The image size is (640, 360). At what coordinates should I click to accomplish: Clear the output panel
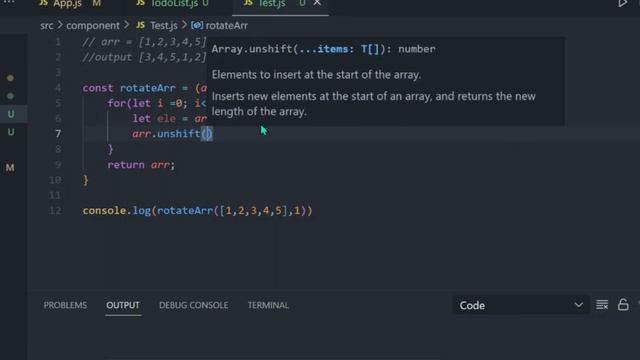coord(602,304)
